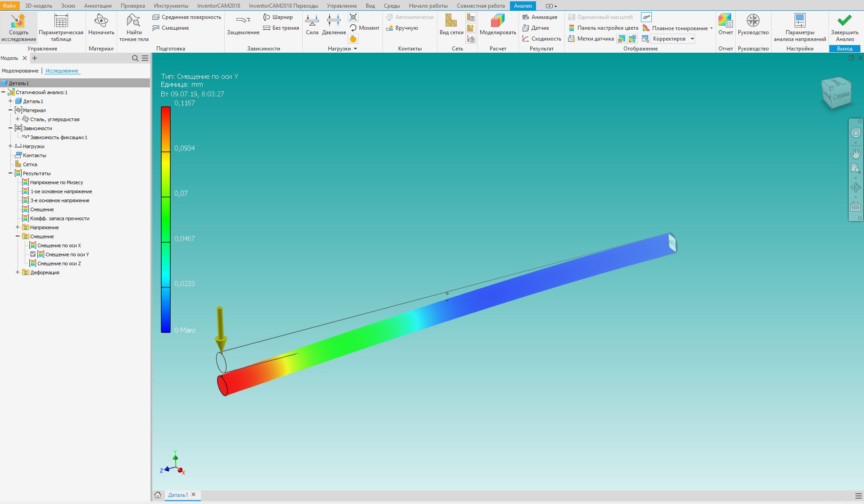Image resolution: width=864 pixels, height=504 pixels.
Task: Play the Анимация of results
Action: coord(540,17)
